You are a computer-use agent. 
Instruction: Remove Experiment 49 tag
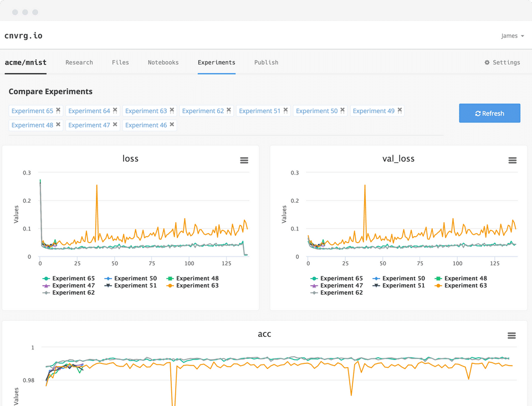click(400, 110)
